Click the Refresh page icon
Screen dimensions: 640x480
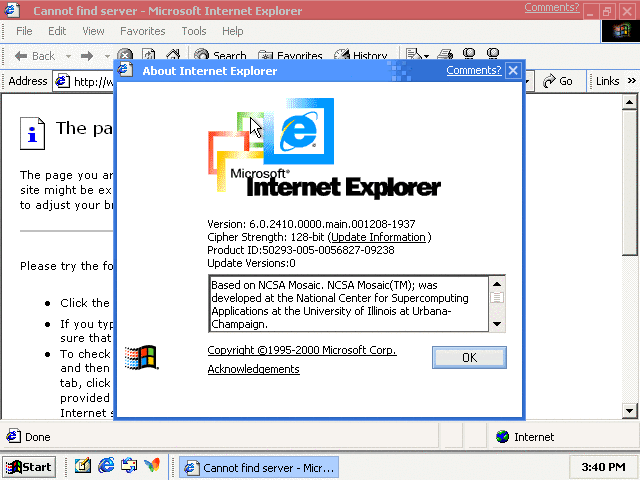149,55
